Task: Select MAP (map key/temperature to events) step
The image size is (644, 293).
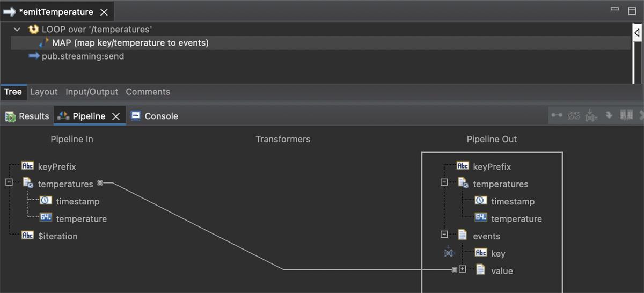Action: click(130, 43)
